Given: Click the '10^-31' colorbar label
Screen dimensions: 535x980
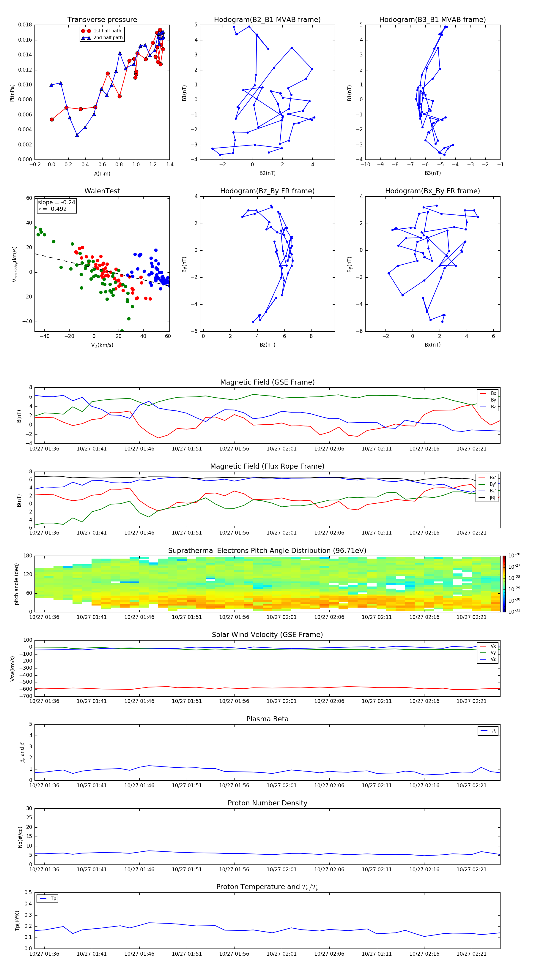Looking at the screenshot, I should click(514, 611).
